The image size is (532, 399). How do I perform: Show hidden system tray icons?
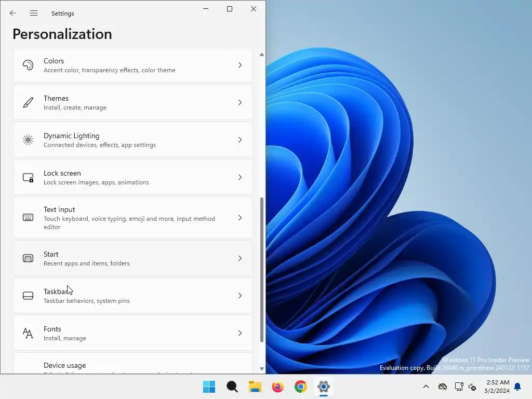pos(426,387)
